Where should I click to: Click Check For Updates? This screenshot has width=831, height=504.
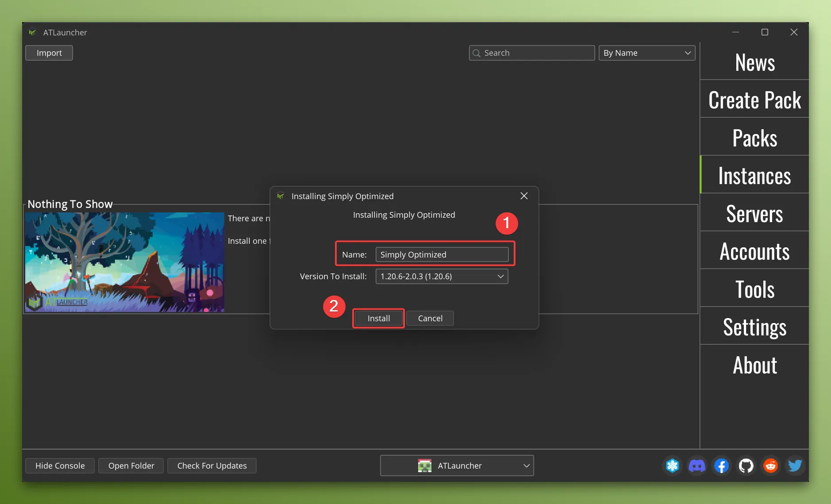tap(212, 466)
